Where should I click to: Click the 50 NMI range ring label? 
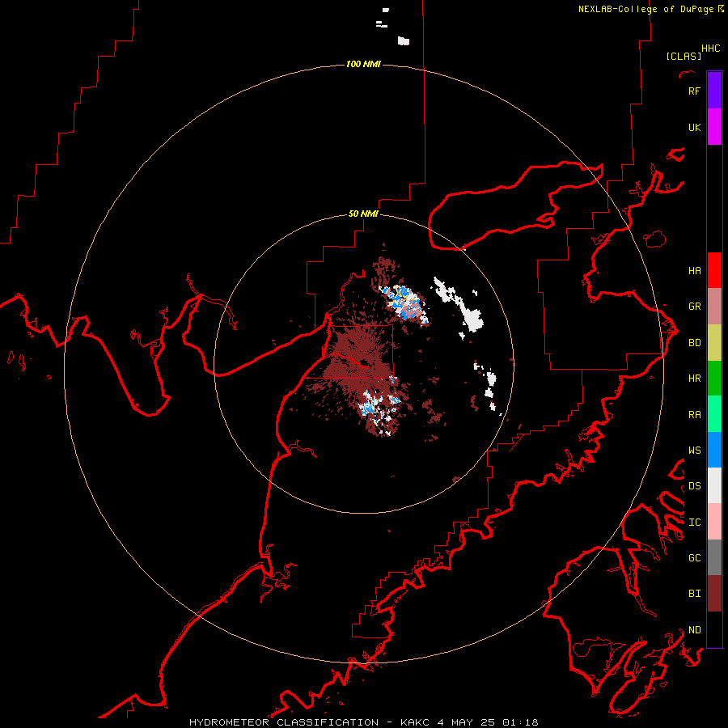(x=363, y=214)
